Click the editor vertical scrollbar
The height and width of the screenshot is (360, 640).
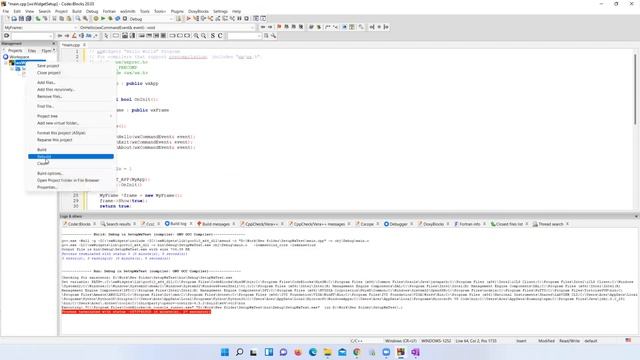(635, 90)
